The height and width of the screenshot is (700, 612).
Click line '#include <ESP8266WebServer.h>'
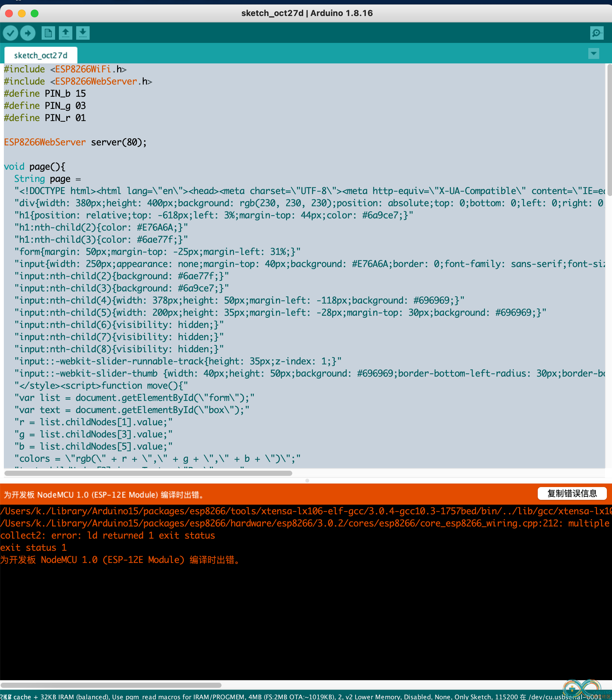pos(78,82)
